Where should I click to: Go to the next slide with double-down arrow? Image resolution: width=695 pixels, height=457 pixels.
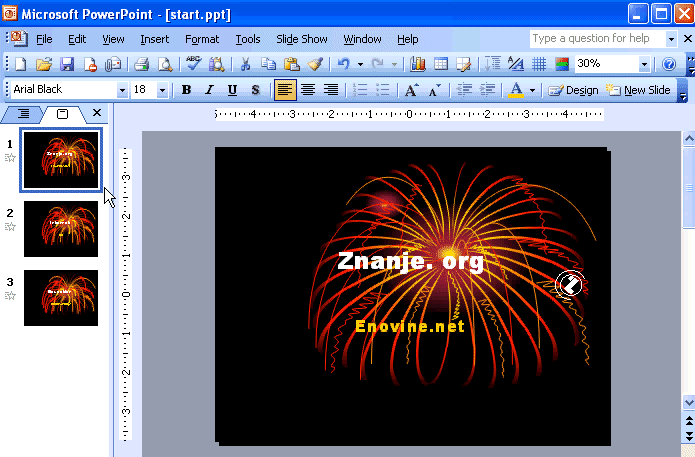(689, 436)
